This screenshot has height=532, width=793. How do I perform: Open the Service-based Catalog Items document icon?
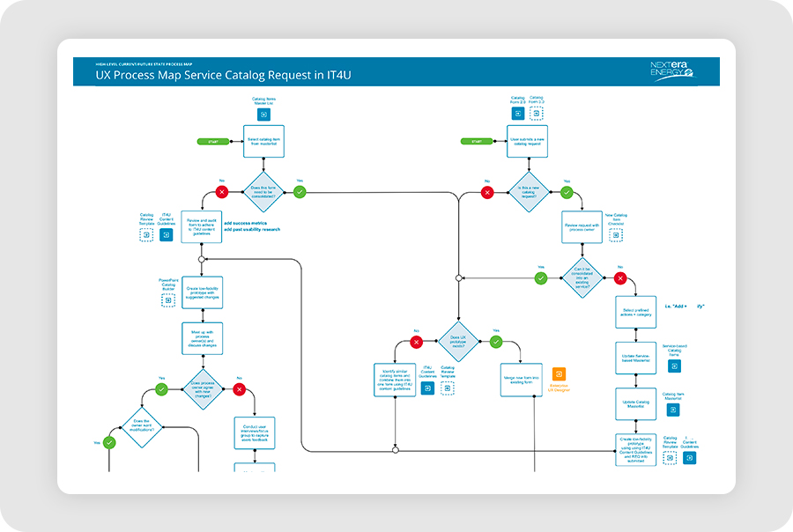(x=674, y=366)
